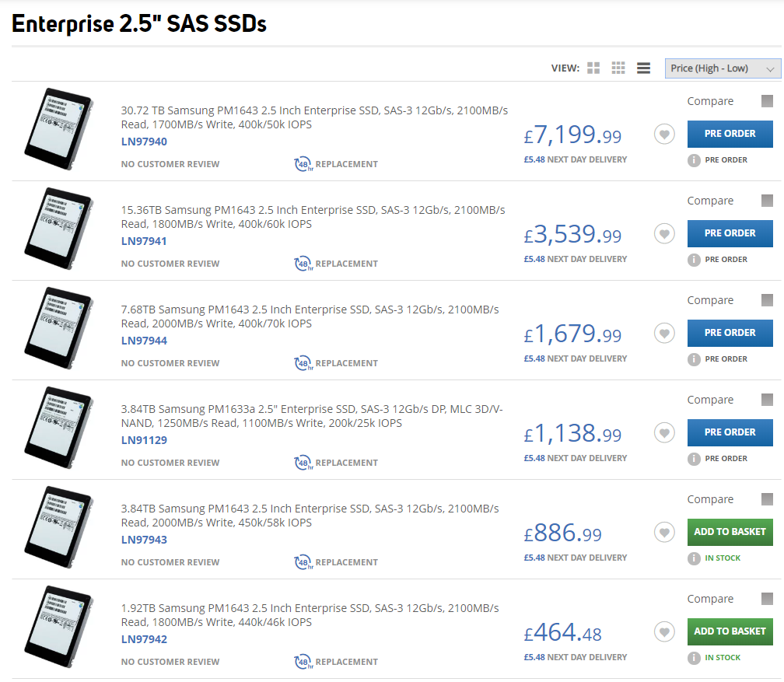
Task: Pre order the £7,199.99 Samsung SSD
Action: coord(730,134)
